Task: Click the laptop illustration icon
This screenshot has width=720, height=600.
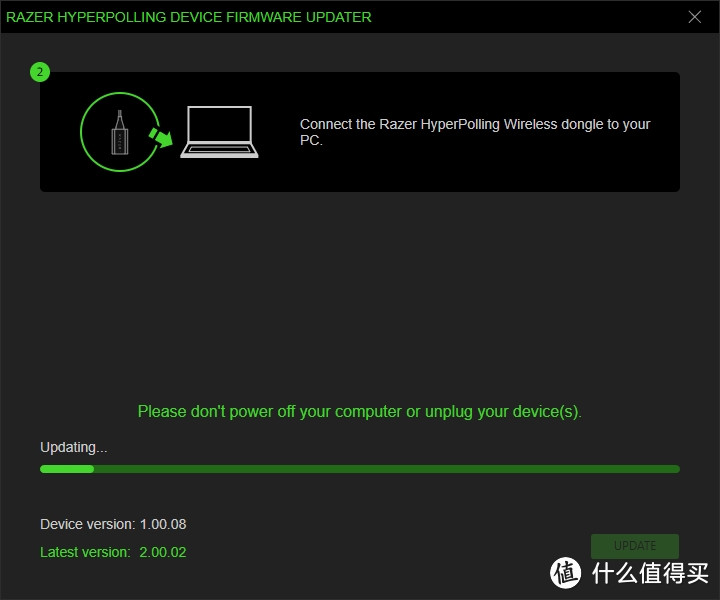Action: coord(219,132)
